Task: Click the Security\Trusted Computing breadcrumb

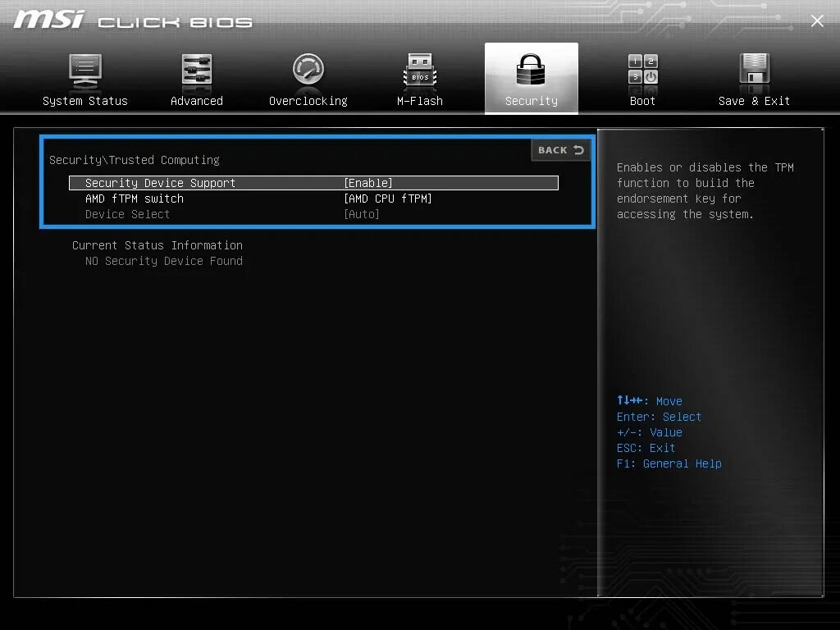Action: click(135, 160)
